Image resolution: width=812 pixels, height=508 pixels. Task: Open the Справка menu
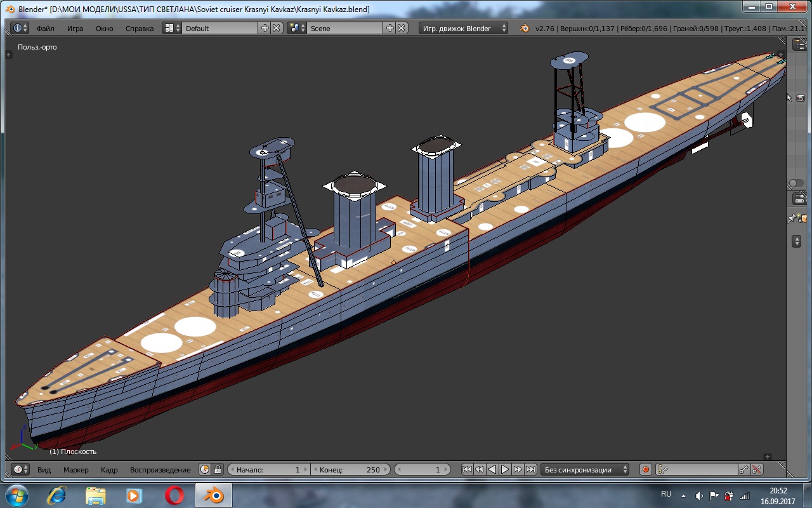coord(139,29)
